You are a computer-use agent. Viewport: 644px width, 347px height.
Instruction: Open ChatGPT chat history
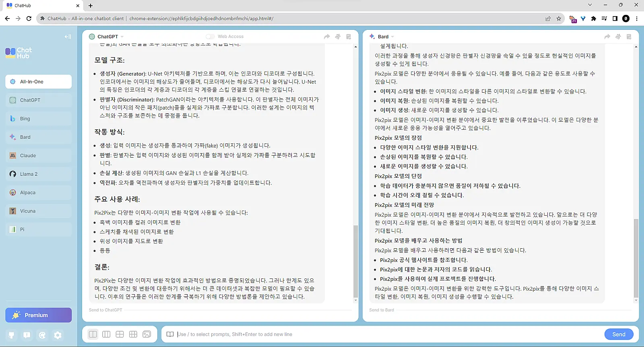point(349,37)
